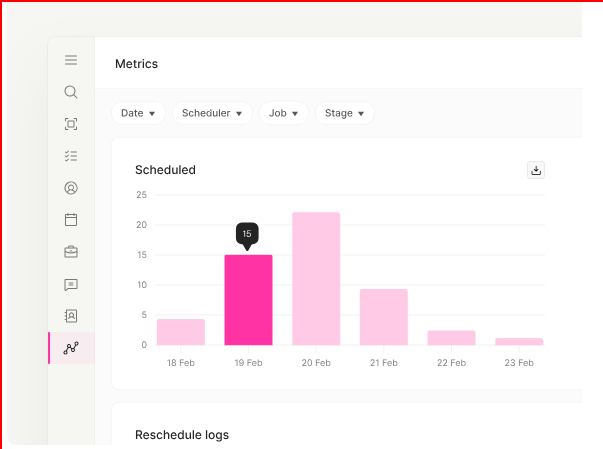Expand the Scheduler filter dropdown

click(x=212, y=113)
